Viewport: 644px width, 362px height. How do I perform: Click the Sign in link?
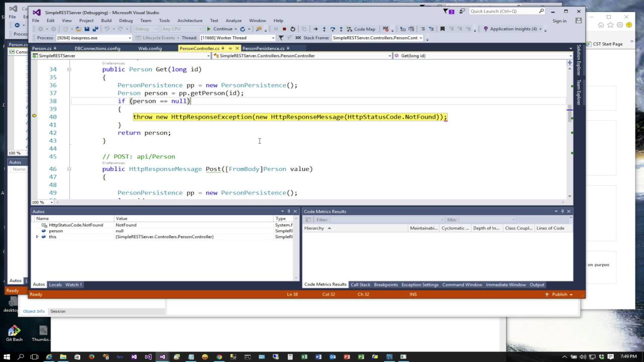(x=559, y=21)
